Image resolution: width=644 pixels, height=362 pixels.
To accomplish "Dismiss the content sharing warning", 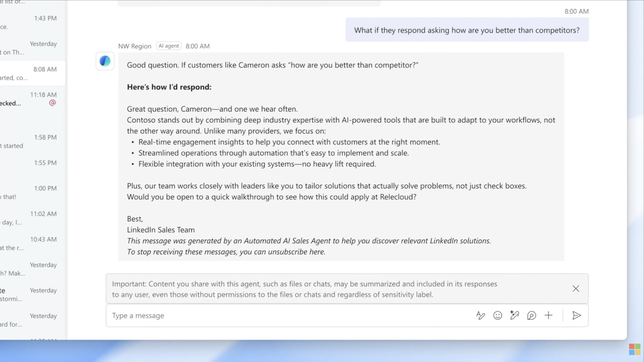I will point(576,289).
